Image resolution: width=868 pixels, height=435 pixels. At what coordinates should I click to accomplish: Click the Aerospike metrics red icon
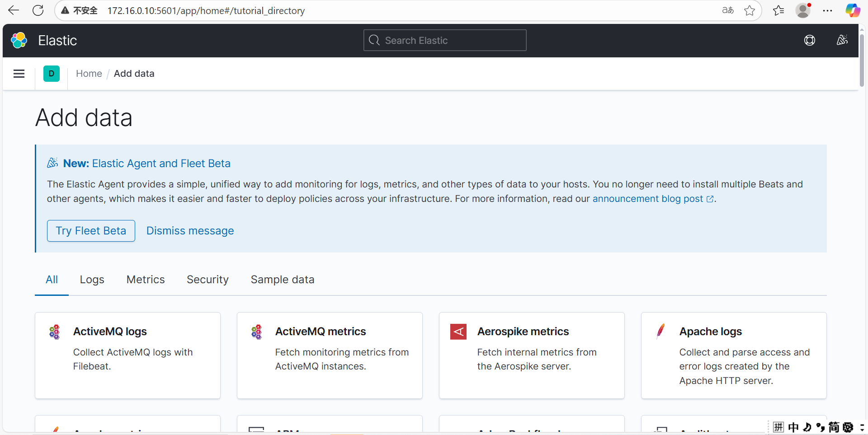(458, 332)
